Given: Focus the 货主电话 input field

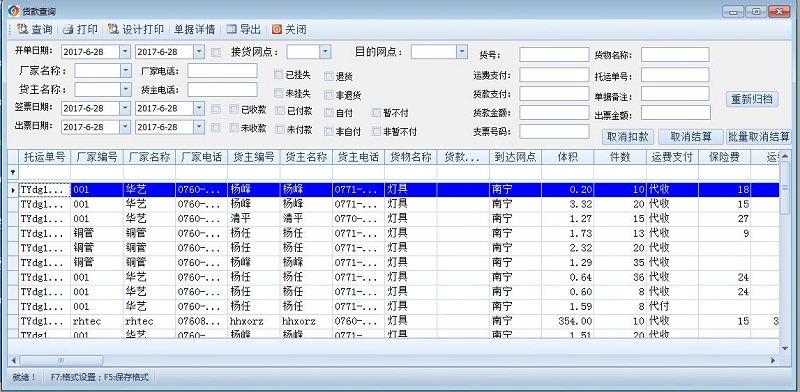Looking at the screenshot, I should (x=222, y=90).
